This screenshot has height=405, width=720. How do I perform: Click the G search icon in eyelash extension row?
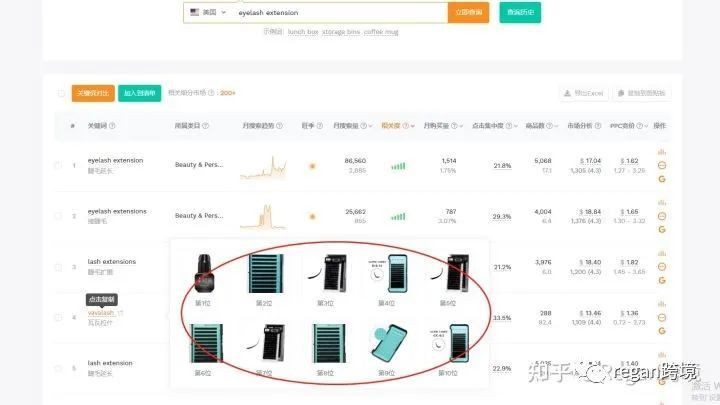tap(662, 179)
